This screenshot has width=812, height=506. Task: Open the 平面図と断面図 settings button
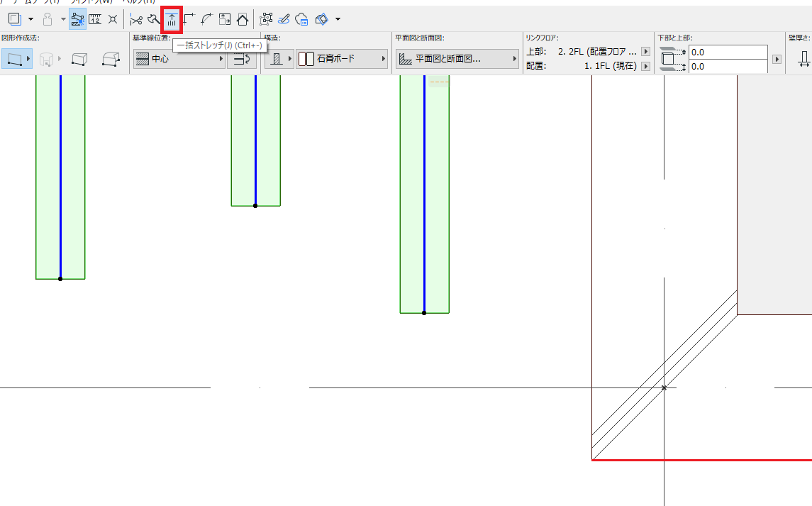[457, 59]
